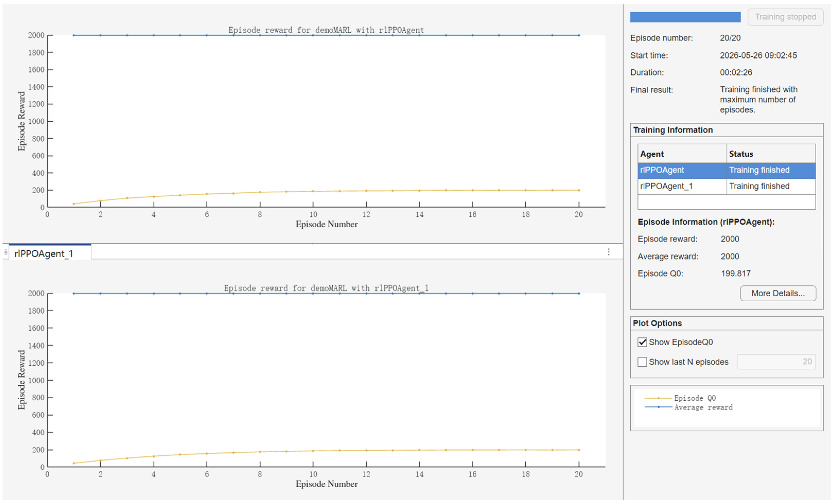Click the Episode Q0 legend entry

(x=680, y=398)
